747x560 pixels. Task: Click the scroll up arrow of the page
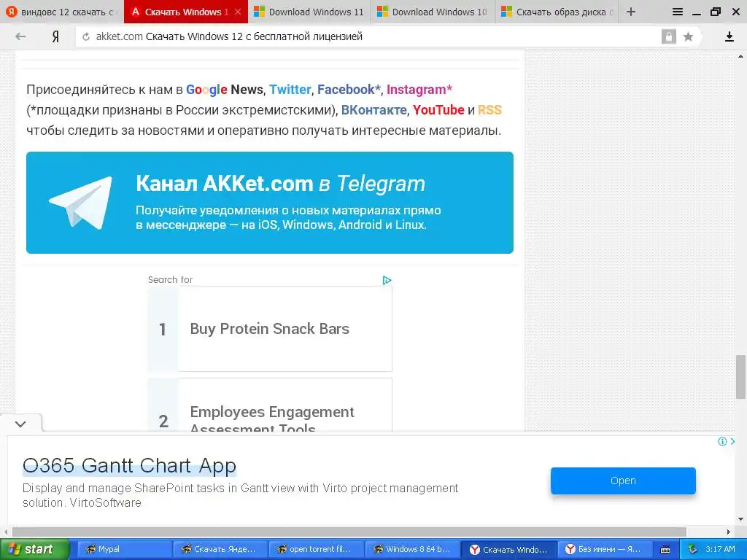click(741, 56)
